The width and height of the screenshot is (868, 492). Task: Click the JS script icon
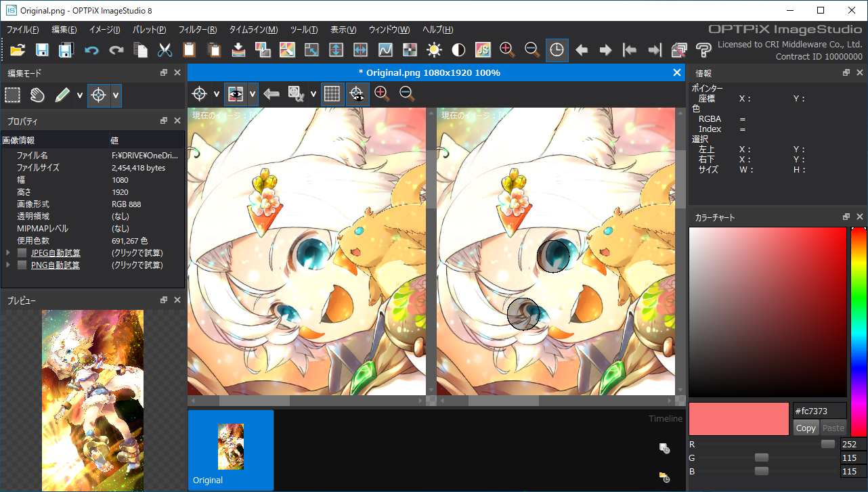click(x=483, y=49)
